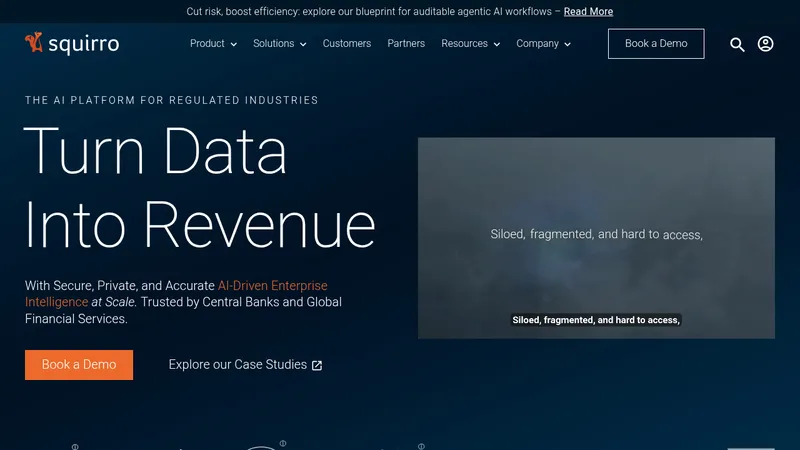Image resolution: width=800 pixels, height=450 pixels.
Task: Click the AI-Driven Enterprise Intelligence orange text link
Action: point(176,294)
